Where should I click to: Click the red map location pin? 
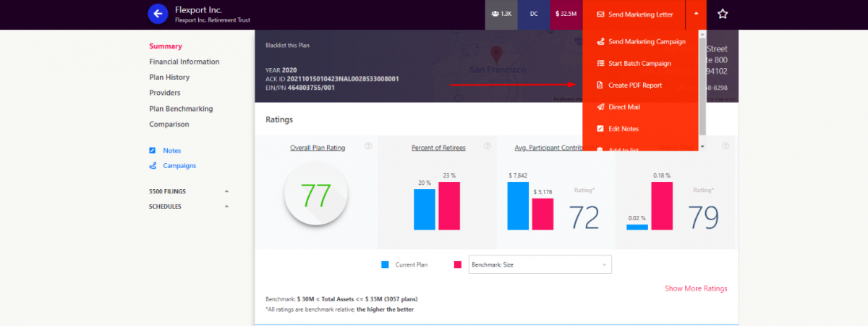click(x=496, y=54)
